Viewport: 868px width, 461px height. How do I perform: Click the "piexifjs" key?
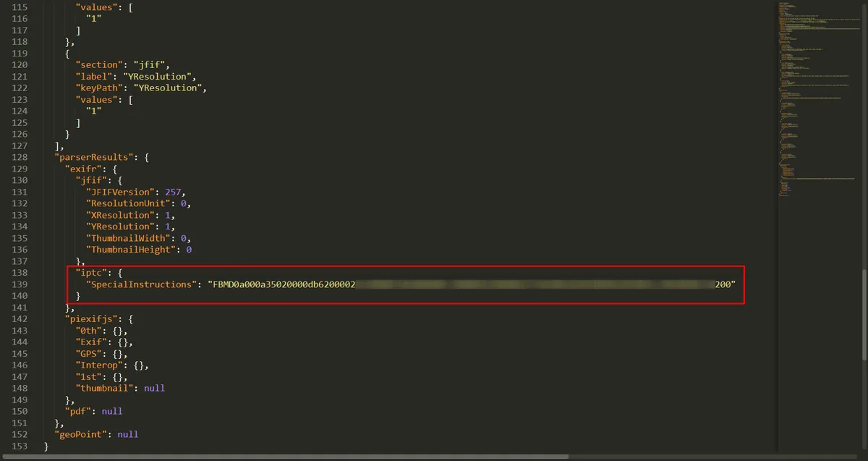click(93, 319)
